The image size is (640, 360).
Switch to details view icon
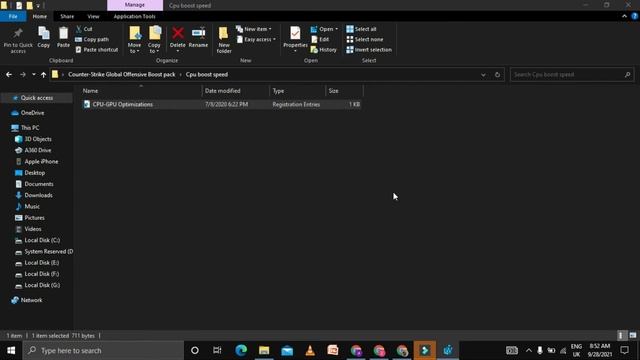click(x=621, y=336)
